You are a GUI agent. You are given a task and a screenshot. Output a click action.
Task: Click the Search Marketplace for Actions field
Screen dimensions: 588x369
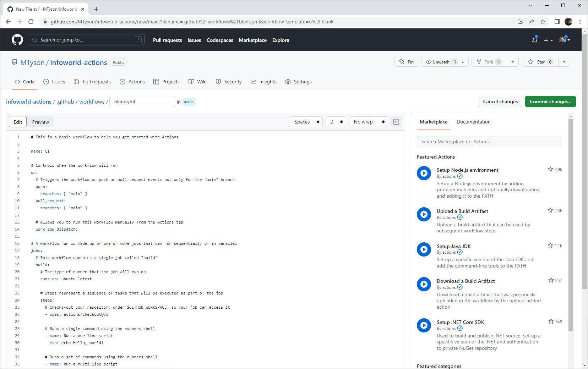click(489, 142)
